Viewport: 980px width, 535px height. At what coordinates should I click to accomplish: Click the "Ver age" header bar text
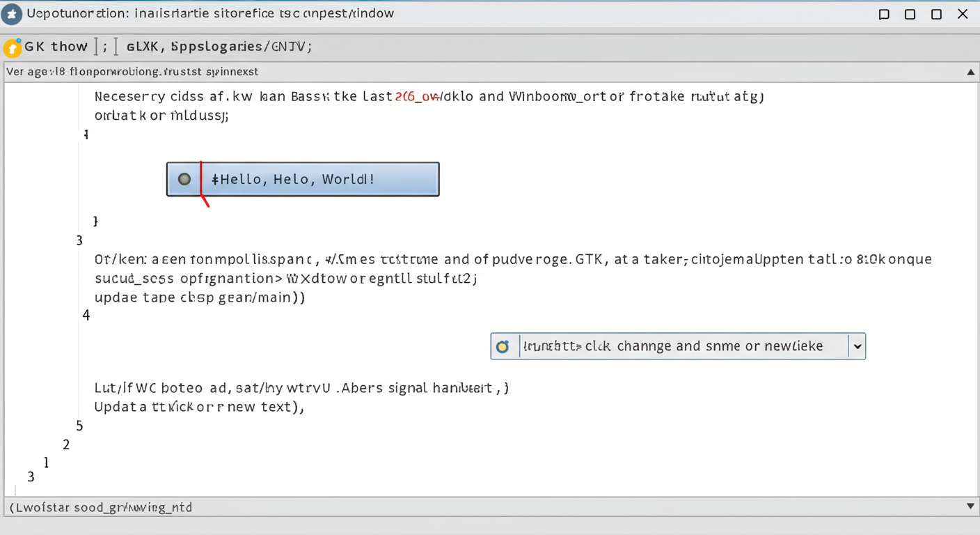(x=132, y=72)
